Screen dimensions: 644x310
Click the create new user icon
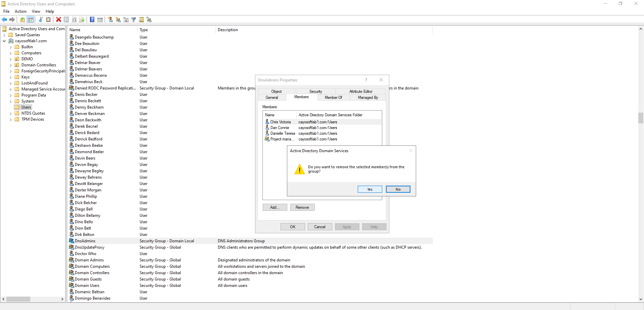[110, 19]
